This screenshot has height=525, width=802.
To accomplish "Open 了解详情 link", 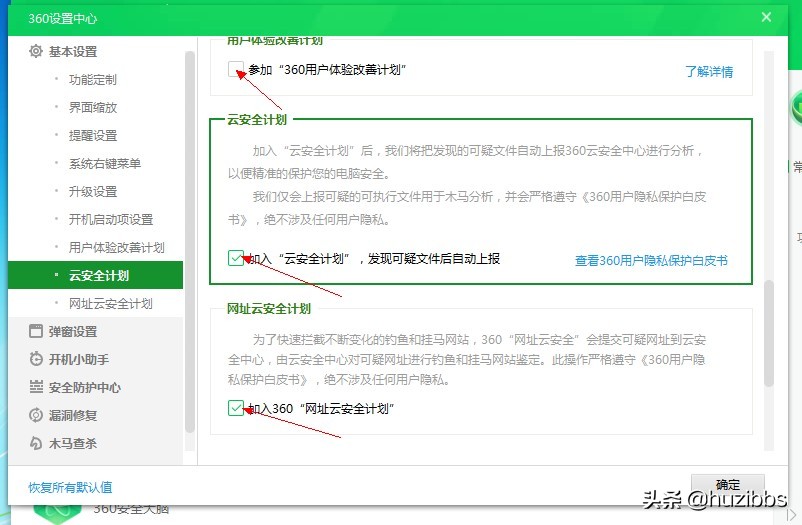I will [x=709, y=72].
